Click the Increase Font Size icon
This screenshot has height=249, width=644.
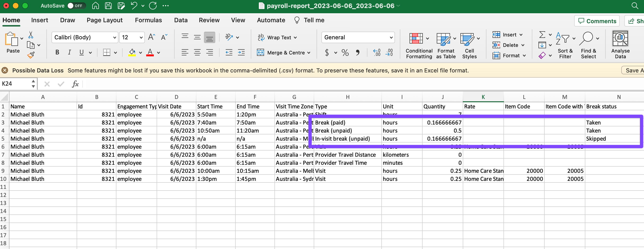click(151, 37)
